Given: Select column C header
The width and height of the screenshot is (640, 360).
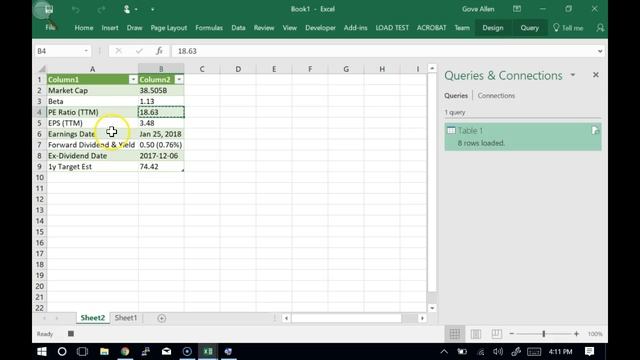Looking at the screenshot, I should 202,69.
